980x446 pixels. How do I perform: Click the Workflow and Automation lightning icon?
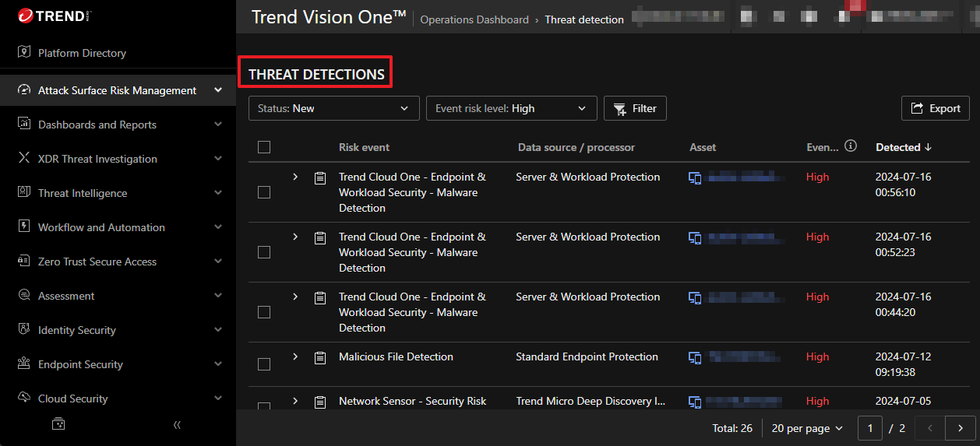[23, 227]
